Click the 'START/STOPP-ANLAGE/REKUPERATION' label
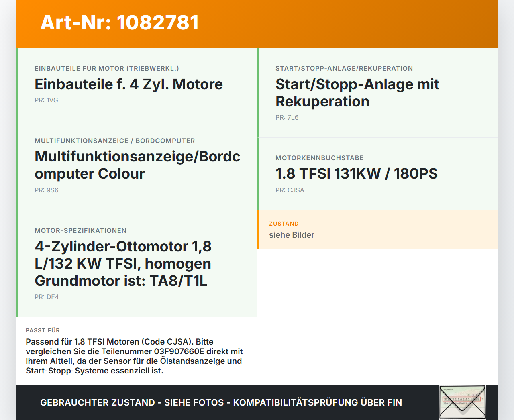Screen dimensions: 514x420 click(344, 68)
